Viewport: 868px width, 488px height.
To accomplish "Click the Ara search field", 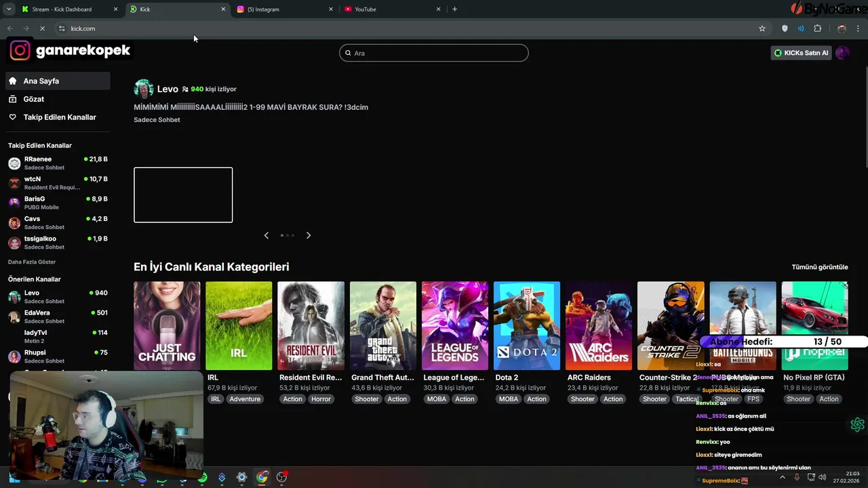I will (x=434, y=53).
